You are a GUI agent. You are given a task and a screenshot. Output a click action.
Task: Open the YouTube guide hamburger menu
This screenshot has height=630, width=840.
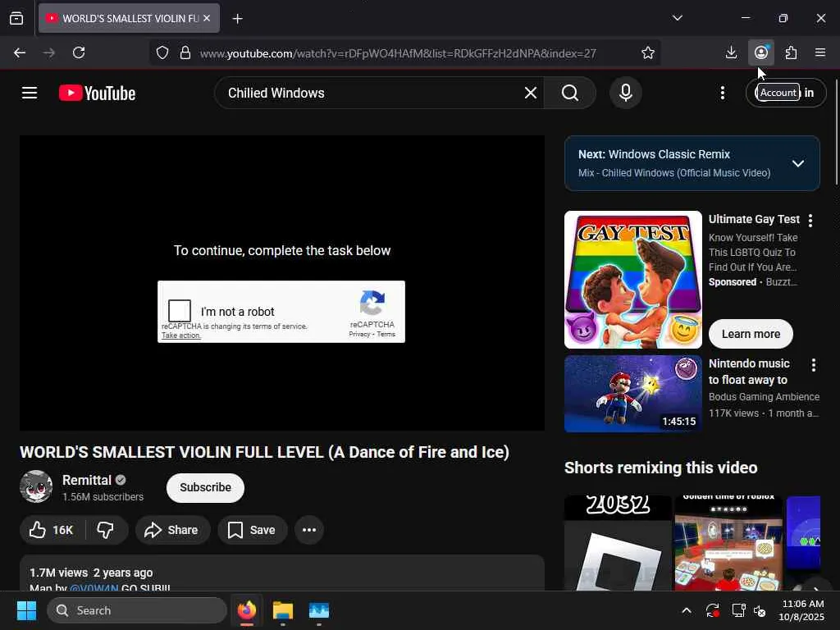click(x=30, y=93)
